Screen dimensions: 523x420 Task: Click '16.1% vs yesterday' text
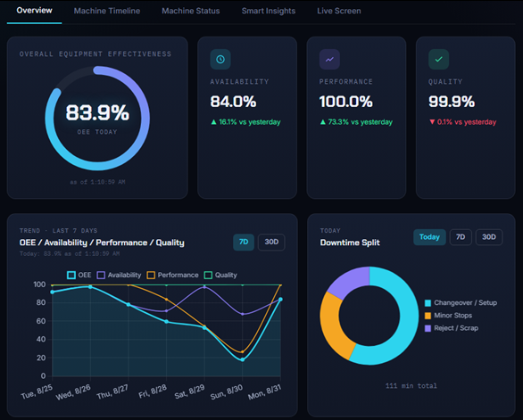250,122
